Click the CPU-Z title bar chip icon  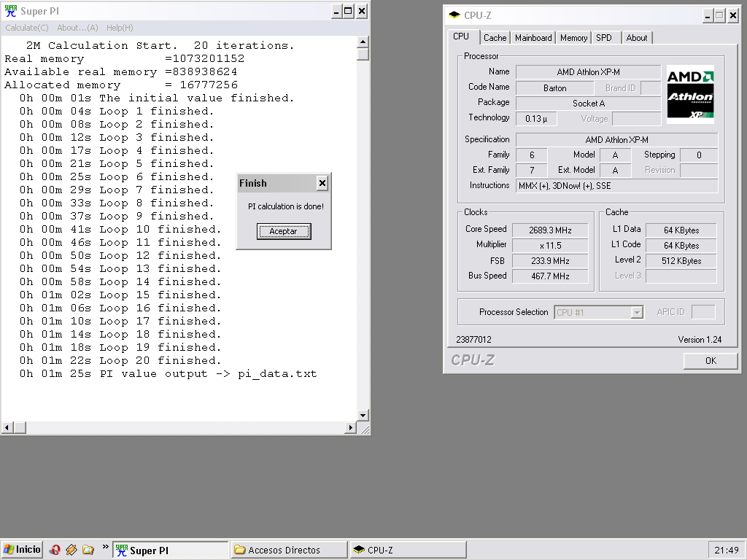coord(454,15)
